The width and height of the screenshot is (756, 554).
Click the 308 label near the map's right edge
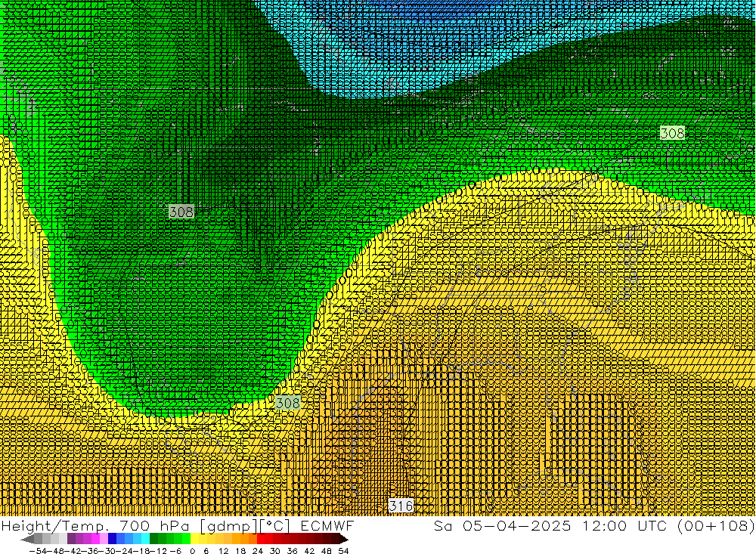coord(672,132)
